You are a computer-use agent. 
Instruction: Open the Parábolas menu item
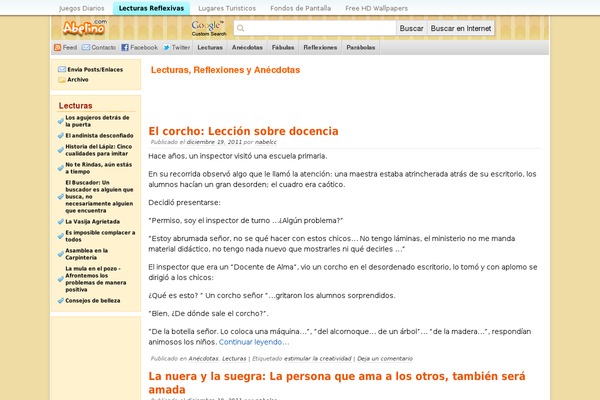coord(360,47)
